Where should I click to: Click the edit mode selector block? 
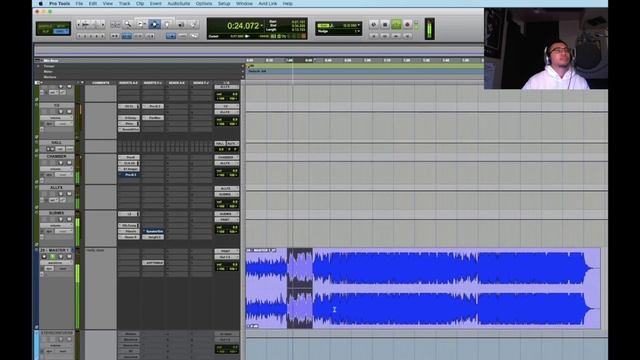point(53,28)
